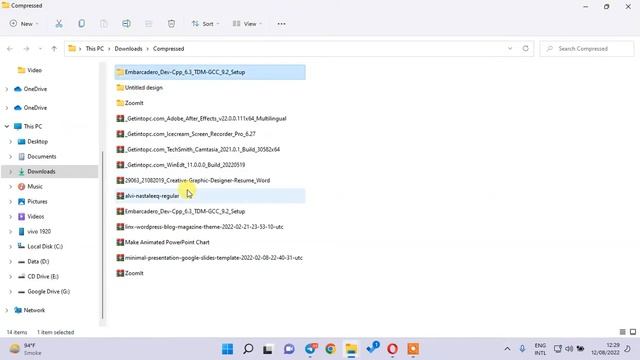
Task: Collapse the This PC node
Action: click(7, 127)
